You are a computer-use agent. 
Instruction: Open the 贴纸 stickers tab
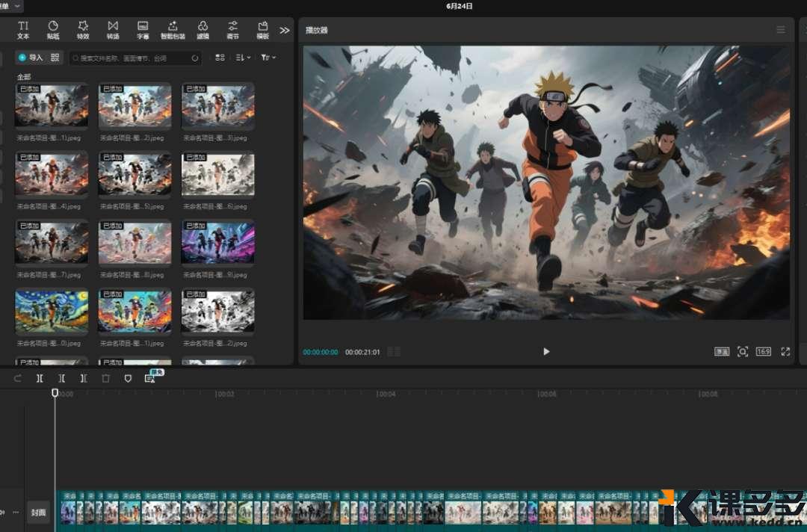(x=53, y=30)
